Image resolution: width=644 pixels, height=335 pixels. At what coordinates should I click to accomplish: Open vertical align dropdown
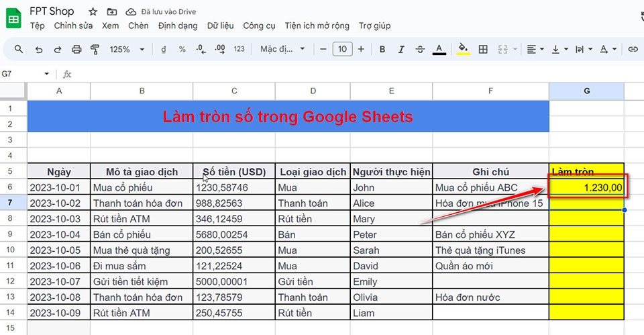[x=559, y=49]
